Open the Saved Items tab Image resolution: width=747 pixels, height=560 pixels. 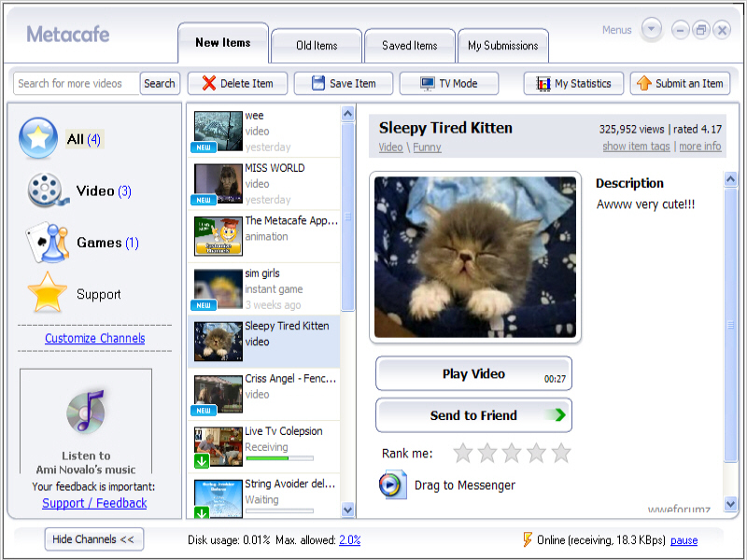point(409,45)
